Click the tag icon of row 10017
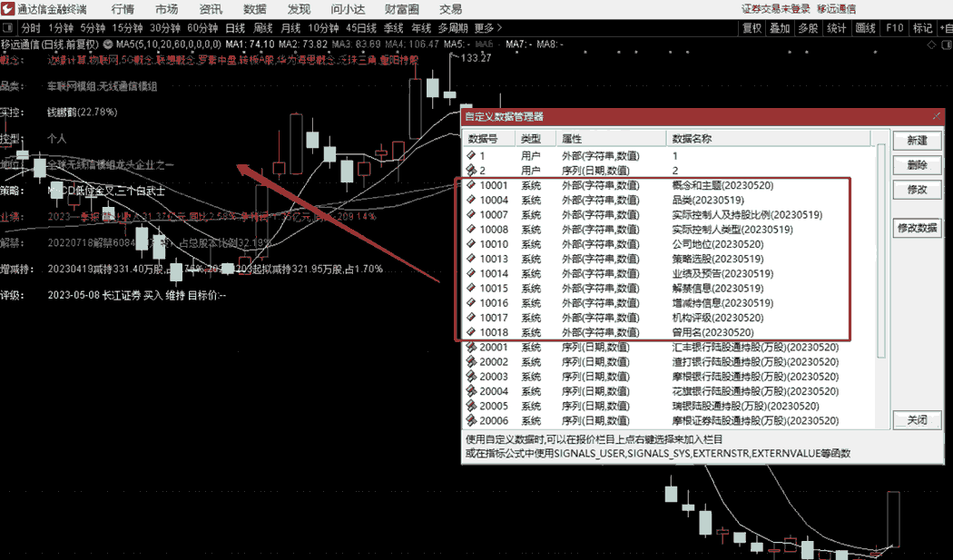Image resolution: width=953 pixels, height=560 pixels. (471, 318)
